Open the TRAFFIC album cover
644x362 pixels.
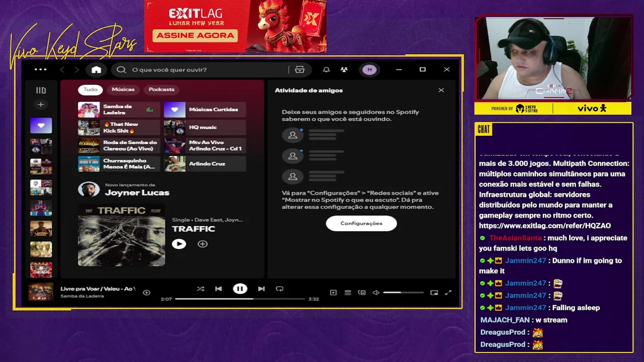121,235
